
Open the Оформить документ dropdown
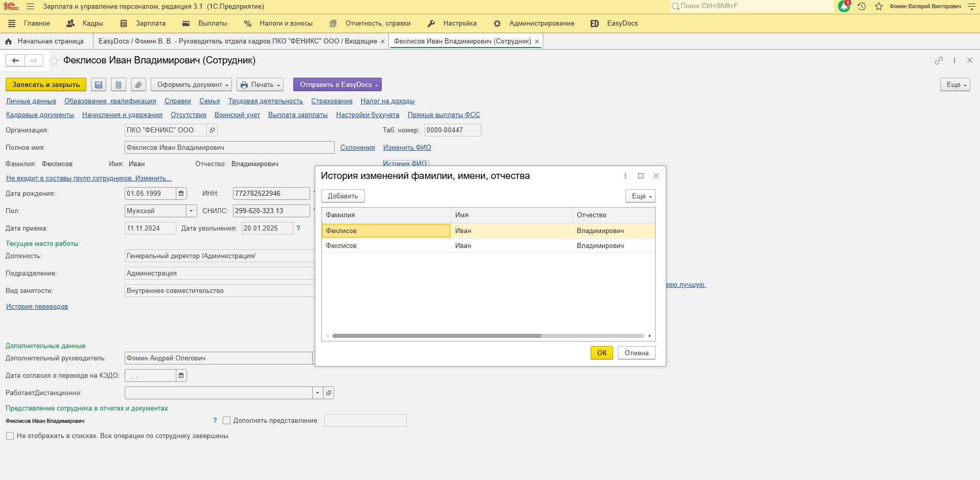coord(192,85)
